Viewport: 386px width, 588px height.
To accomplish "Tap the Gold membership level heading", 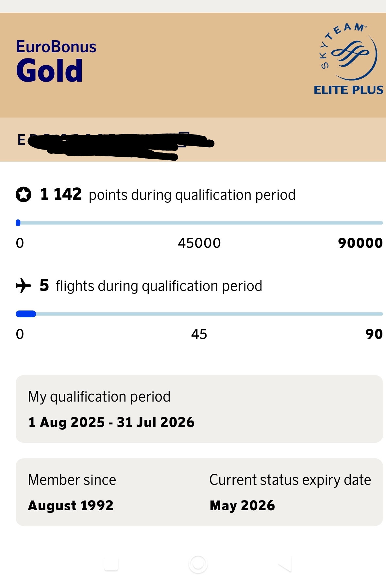I will click(x=49, y=71).
